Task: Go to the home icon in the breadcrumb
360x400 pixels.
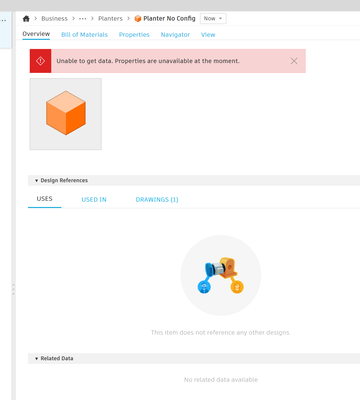Action: tap(26, 19)
